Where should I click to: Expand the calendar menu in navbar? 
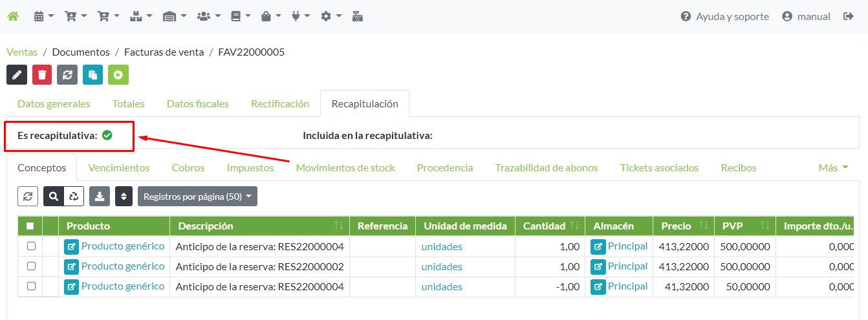coord(43,16)
